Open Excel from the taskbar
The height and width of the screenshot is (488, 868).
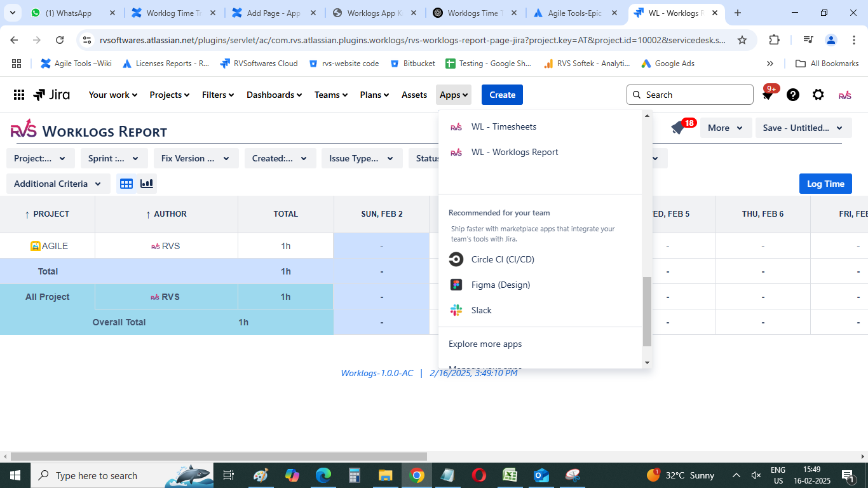(510, 475)
